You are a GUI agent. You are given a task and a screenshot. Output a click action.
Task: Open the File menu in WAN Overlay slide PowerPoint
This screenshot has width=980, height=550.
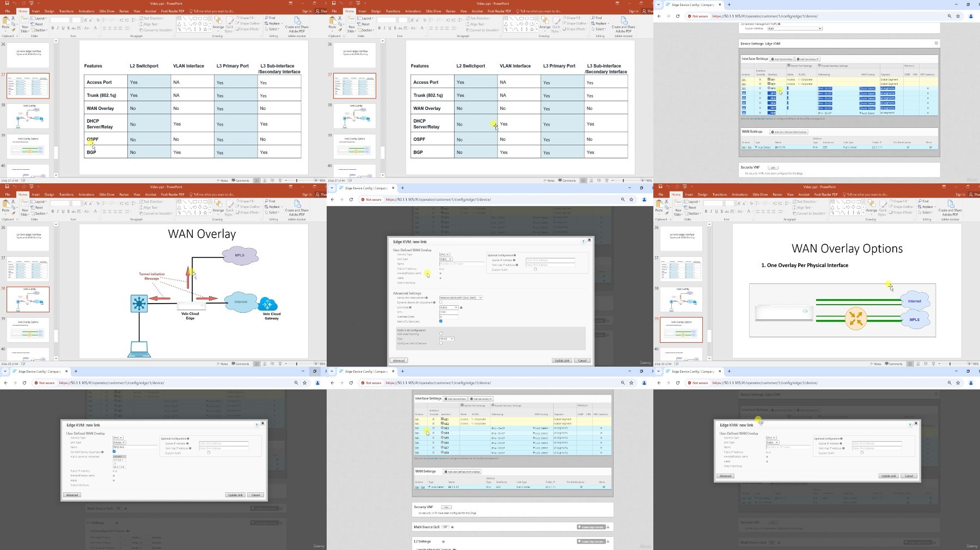[8, 194]
